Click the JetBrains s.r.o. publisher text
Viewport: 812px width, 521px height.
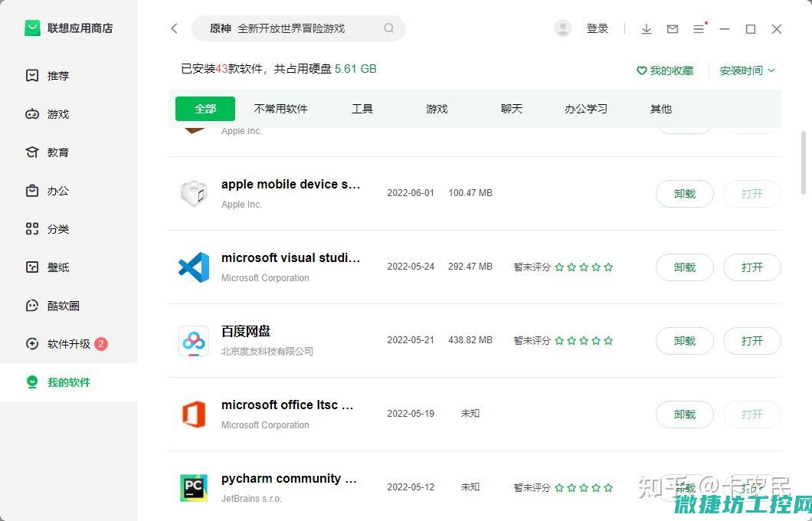251,498
